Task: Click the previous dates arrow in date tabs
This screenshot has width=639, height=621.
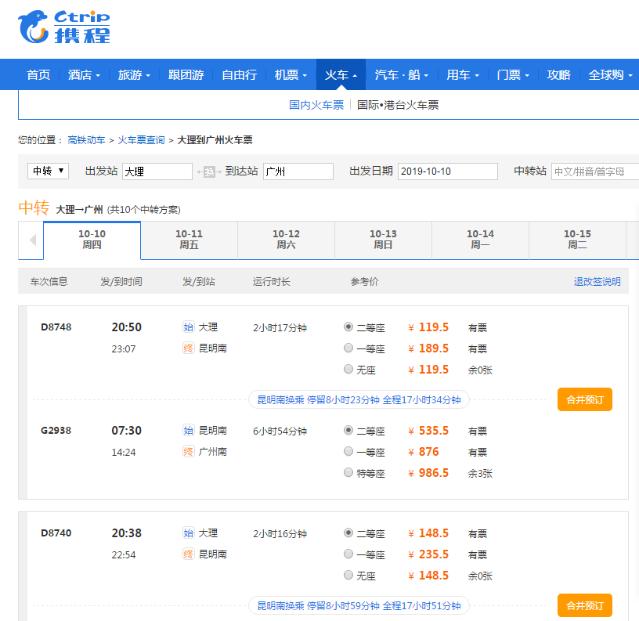Action: tap(32, 240)
